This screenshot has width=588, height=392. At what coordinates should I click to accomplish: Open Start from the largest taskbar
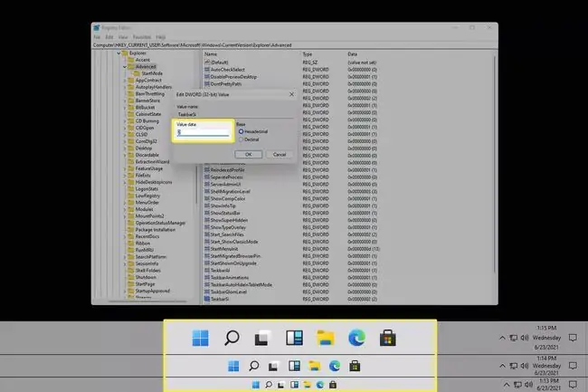[200, 338]
